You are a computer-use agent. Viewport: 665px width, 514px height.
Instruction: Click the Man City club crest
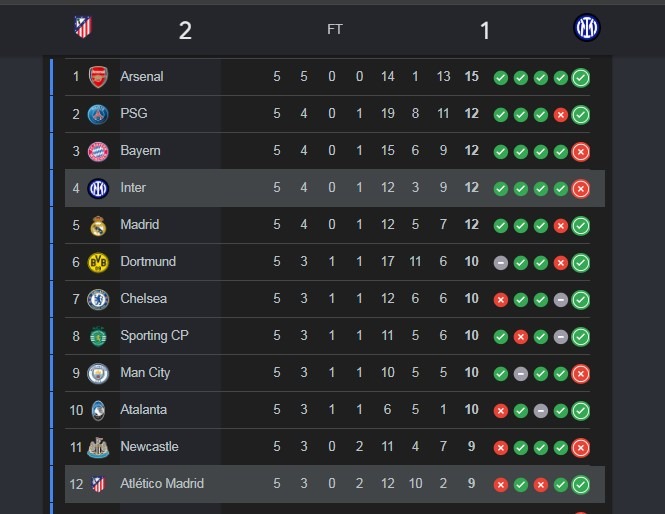coord(98,373)
